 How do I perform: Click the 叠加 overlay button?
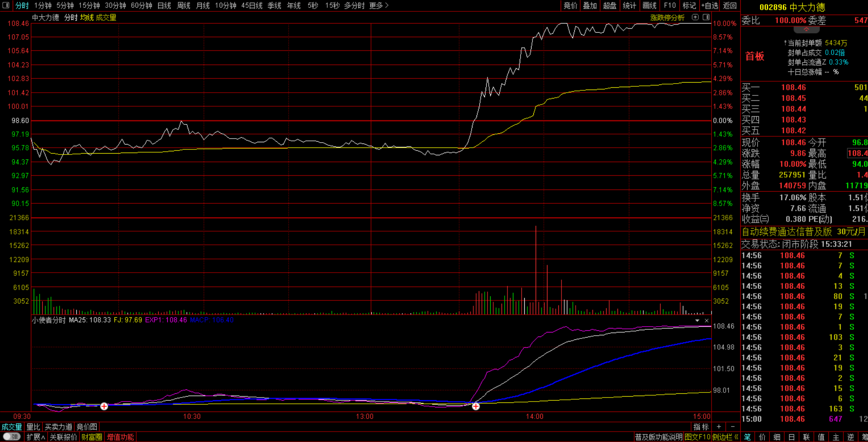pyautogui.click(x=590, y=5)
